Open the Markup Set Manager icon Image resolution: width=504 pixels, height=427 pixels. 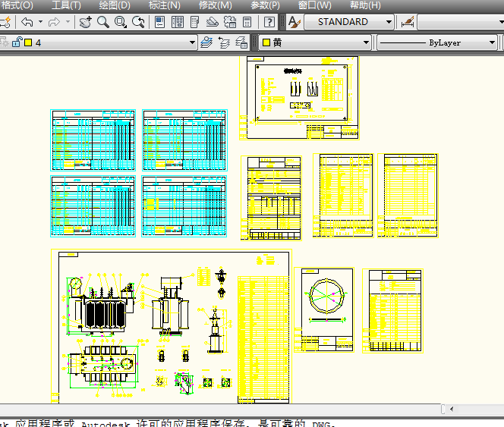(230, 22)
